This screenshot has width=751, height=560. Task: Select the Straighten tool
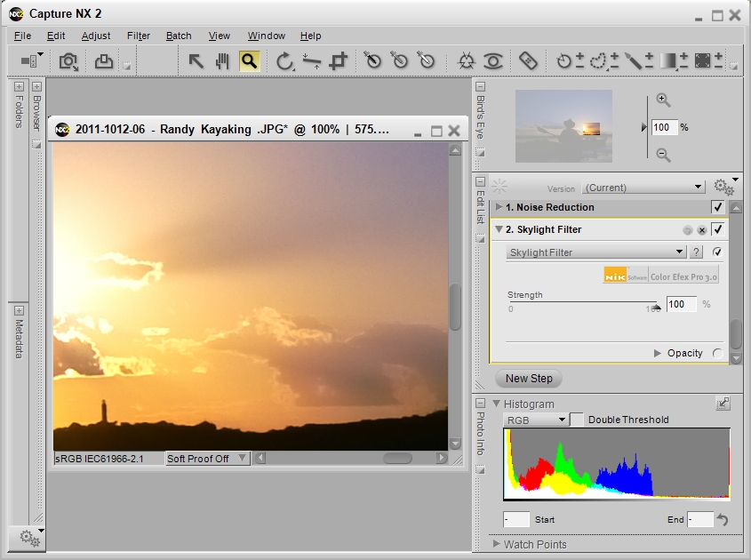coord(312,61)
